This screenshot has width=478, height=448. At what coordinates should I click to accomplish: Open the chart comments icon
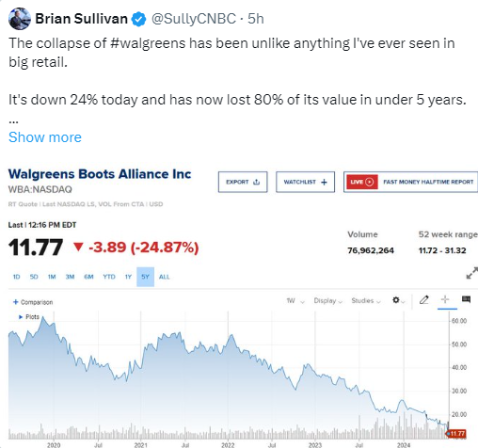tap(467, 299)
